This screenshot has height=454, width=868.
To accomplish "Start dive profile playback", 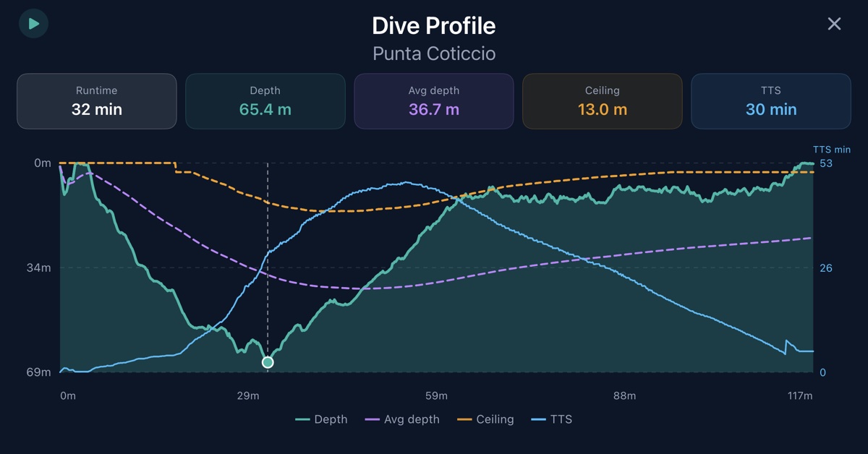I will [33, 24].
